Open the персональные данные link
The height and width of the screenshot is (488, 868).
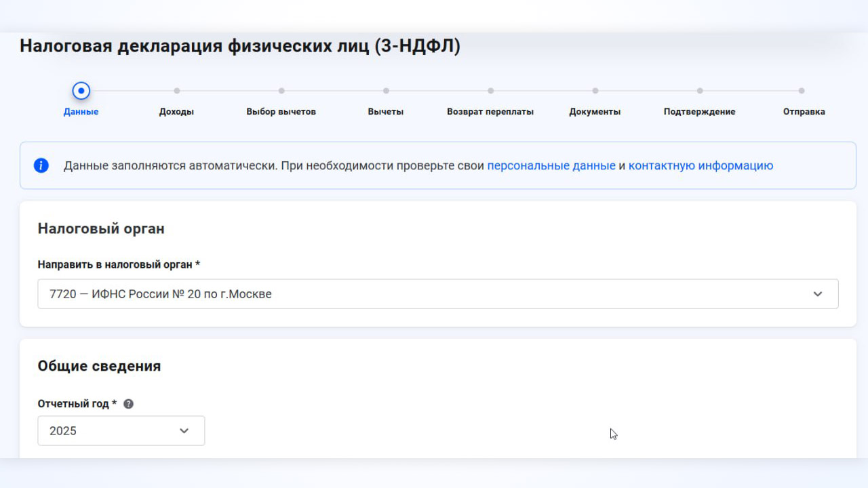tap(551, 165)
